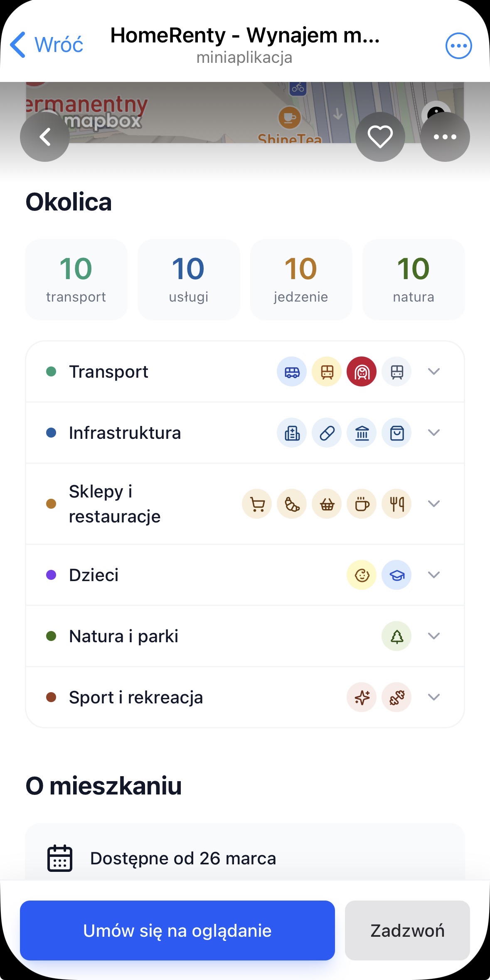490x980 pixels.
Task: Expand the Transport section chevron
Action: tap(434, 371)
